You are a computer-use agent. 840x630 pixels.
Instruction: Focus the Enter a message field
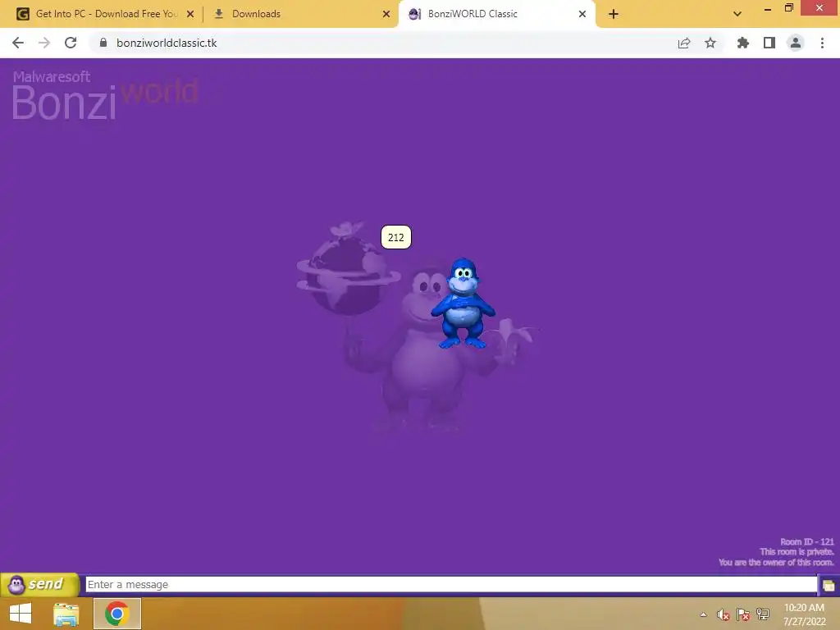pos(451,584)
